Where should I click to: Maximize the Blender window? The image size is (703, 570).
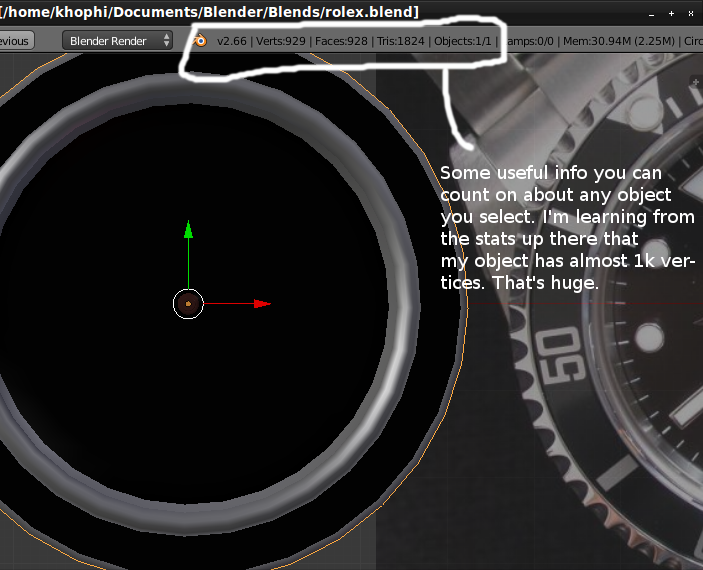(672, 12)
